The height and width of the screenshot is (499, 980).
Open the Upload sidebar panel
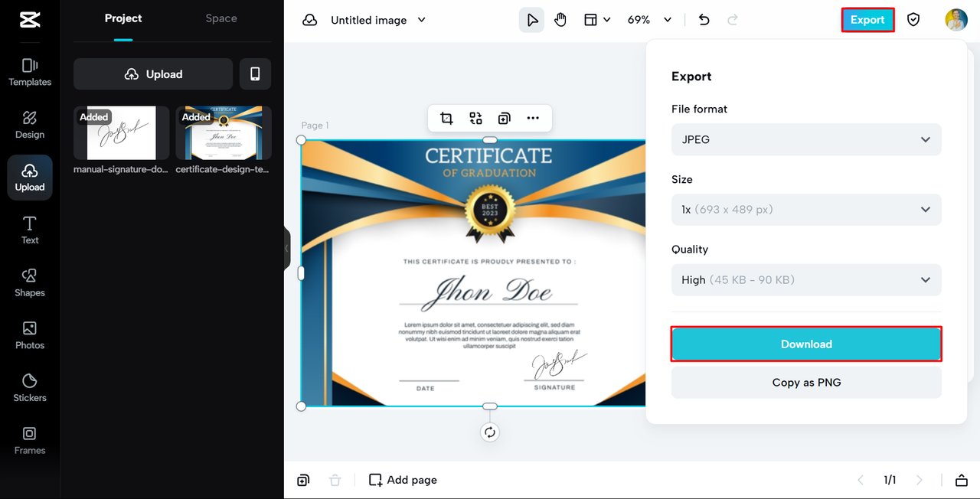pyautogui.click(x=30, y=178)
